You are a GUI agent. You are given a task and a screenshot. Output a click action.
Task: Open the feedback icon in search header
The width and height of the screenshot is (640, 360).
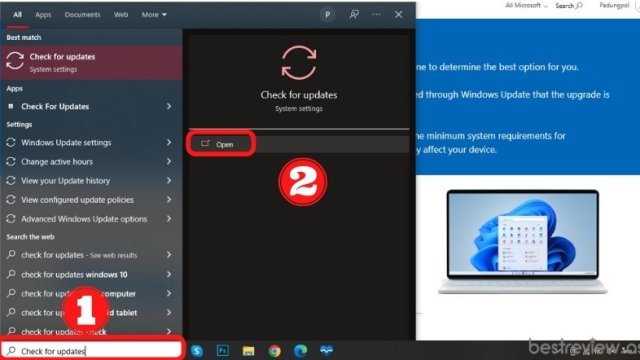(354, 15)
